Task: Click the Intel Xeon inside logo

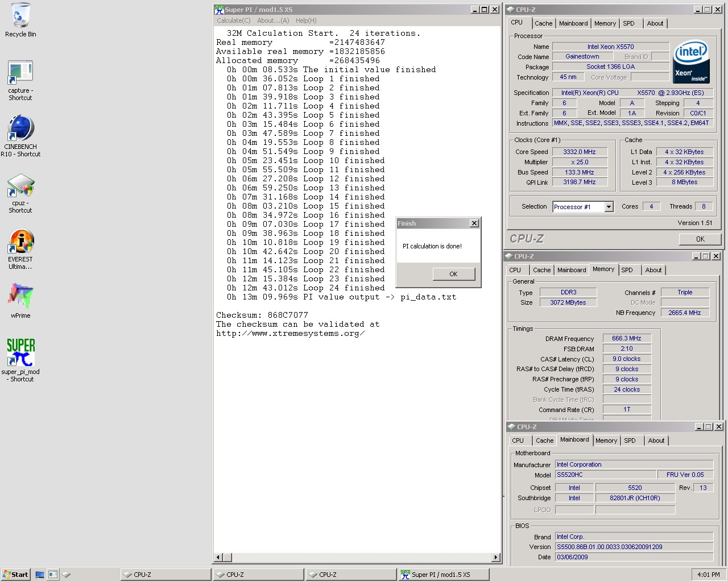Action: click(x=691, y=62)
